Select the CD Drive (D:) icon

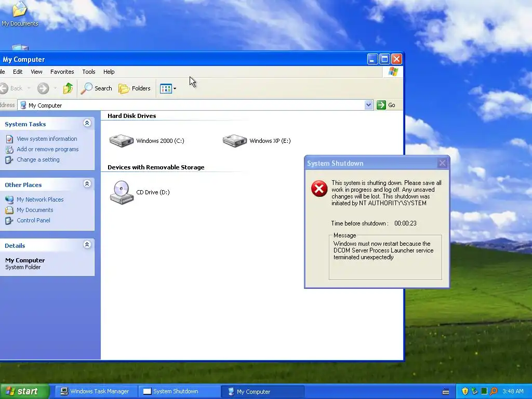(122, 192)
